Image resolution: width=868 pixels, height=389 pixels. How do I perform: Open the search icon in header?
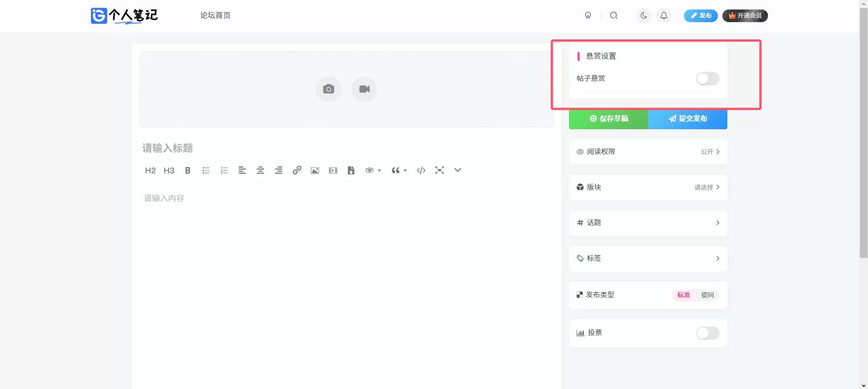(613, 15)
